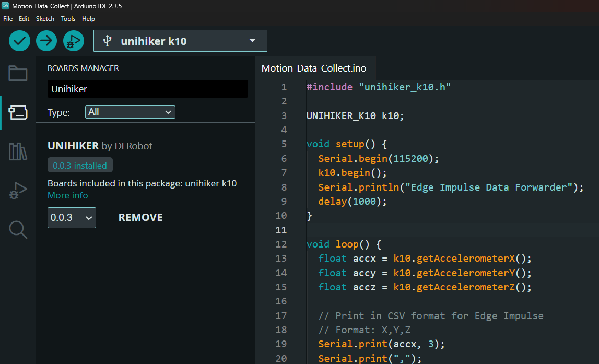The width and height of the screenshot is (599, 364).
Task: Click the void loop() { line
Action: [x=344, y=244]
